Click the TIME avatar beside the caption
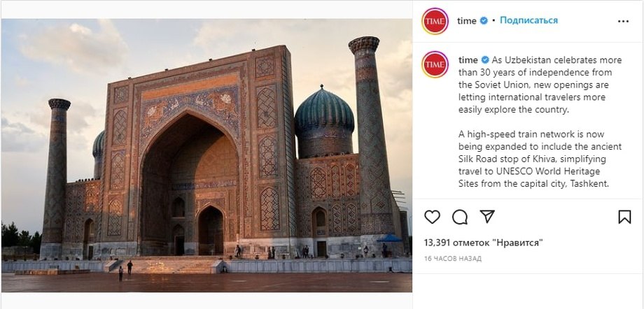This screenshot has width=644, height=309. click(x=435, y=64)
